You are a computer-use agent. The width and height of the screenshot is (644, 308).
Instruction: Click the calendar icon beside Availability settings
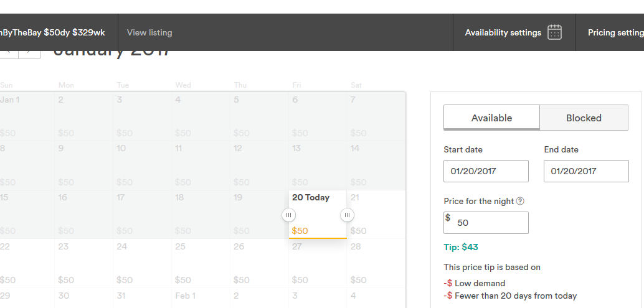click(x=554, y=32)
